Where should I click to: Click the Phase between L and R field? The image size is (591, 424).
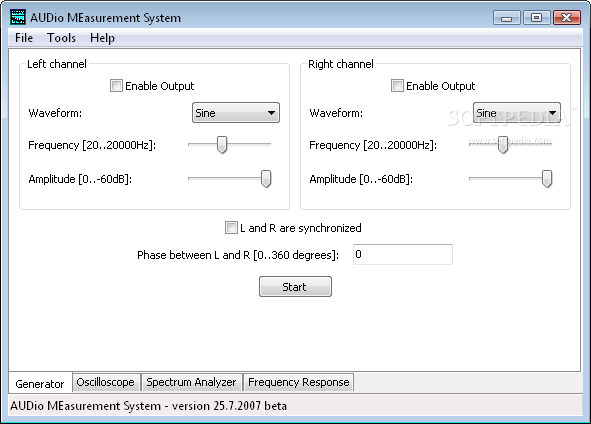[x=403, y=254]
